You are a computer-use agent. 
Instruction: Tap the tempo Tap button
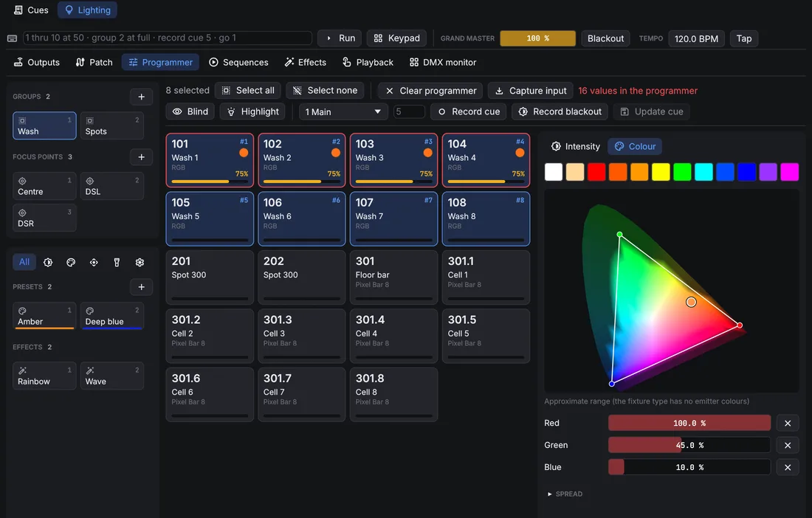pyautogui.click(x=744, y=38)
